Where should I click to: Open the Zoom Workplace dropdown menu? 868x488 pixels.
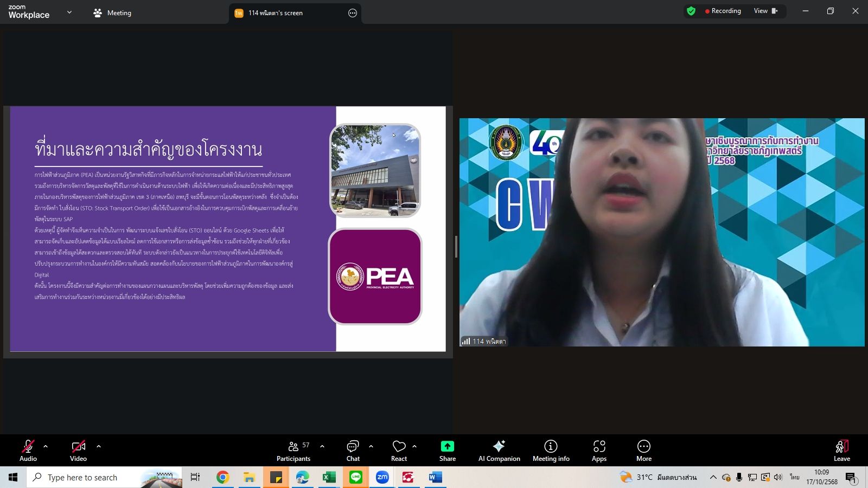[x=69, y=12]
